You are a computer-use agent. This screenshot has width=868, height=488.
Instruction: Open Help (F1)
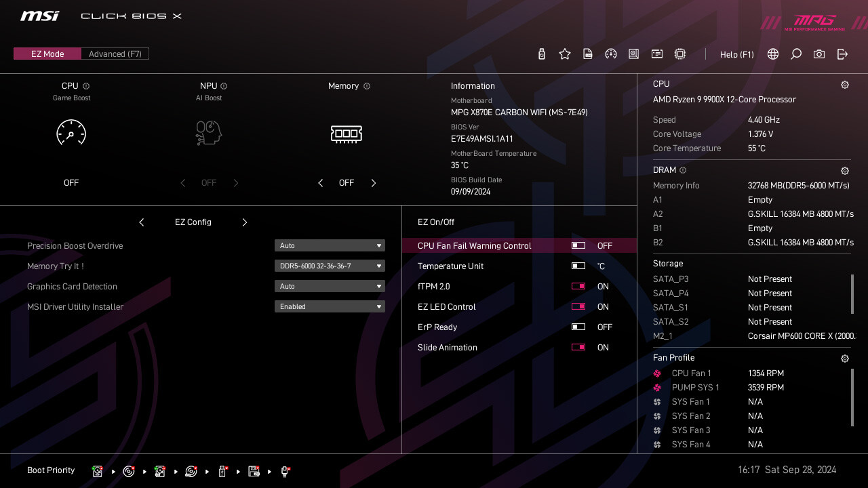(737, 55)
